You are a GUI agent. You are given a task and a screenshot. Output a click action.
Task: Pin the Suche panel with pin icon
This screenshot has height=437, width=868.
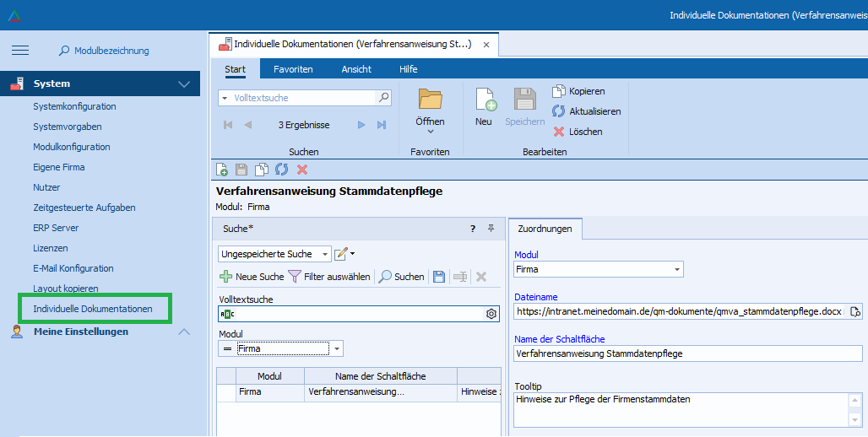coord(491,229)
